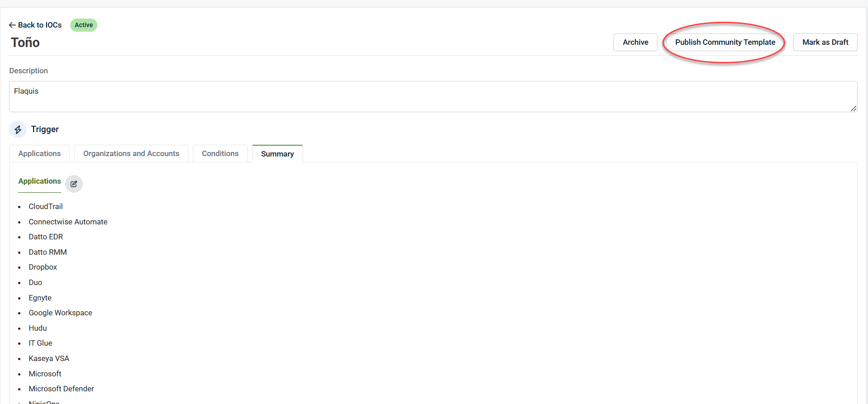Click the green Applications section heading
The height and width of the screenshot is (404, 868).
tap(39, 181)
